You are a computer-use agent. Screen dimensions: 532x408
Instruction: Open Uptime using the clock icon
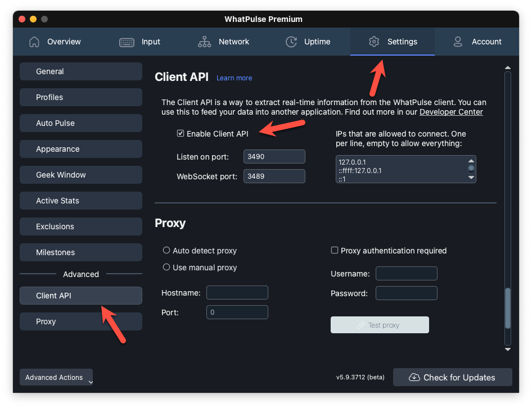tap(291, 42)
